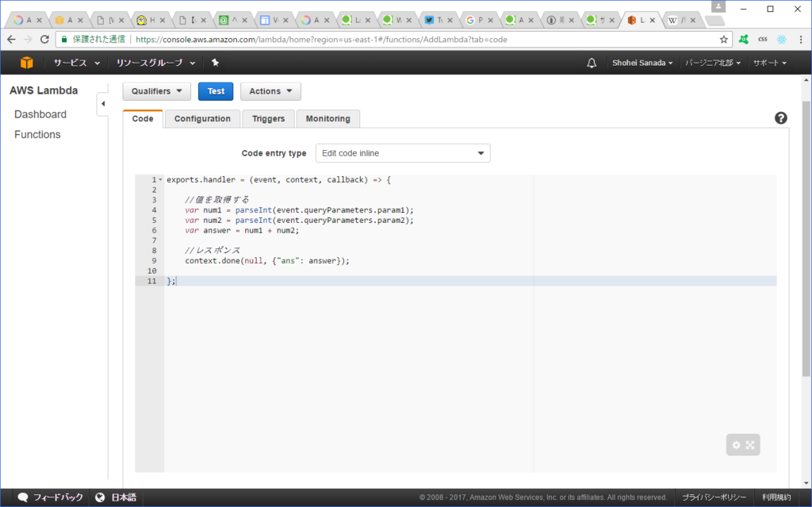Click the 'var answer' code line
Viewport: 812px width, 507px height.
[242, 230]
